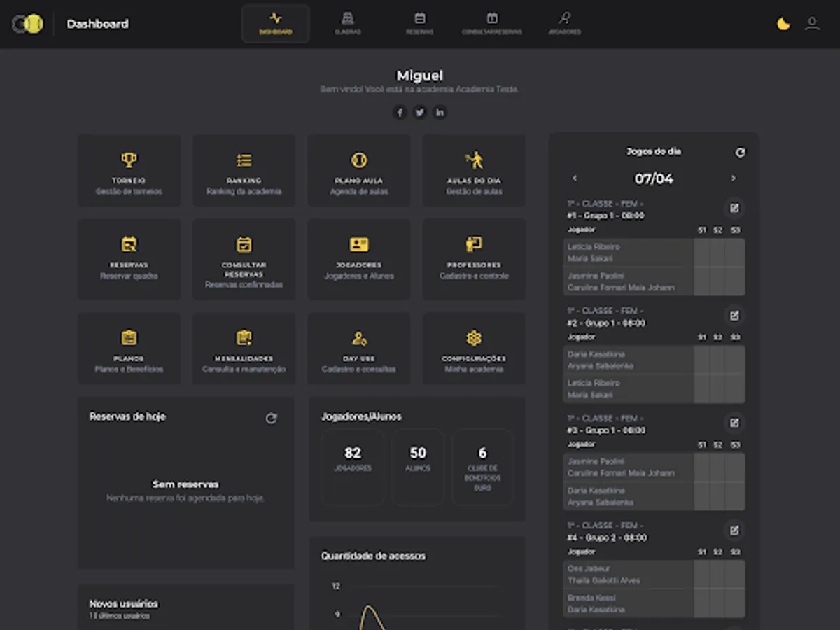The height and width of the screenshot is (630, 840).
Task: Click the Day Use icon
Action: coord(358,338)
